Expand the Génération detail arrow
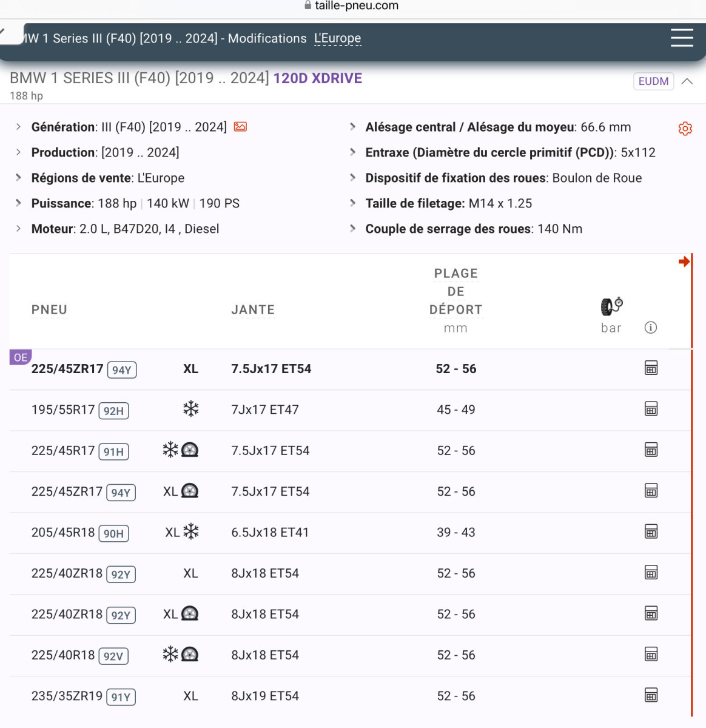The height and width of the screenshot is (728, 706). [18, 127]
